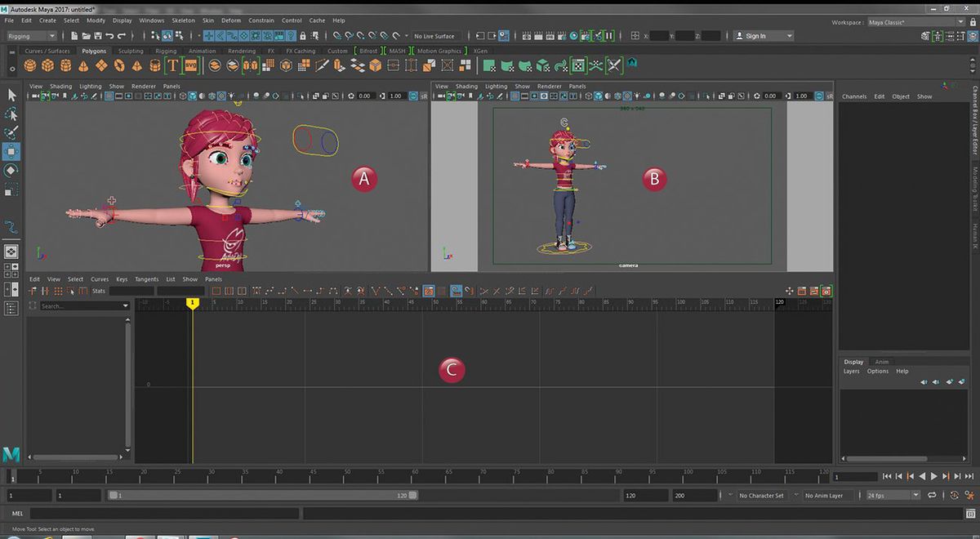Click the No Live Surface button
Image resolution: width=980 pixels, height=539 pixels.
tap(433, 36)
